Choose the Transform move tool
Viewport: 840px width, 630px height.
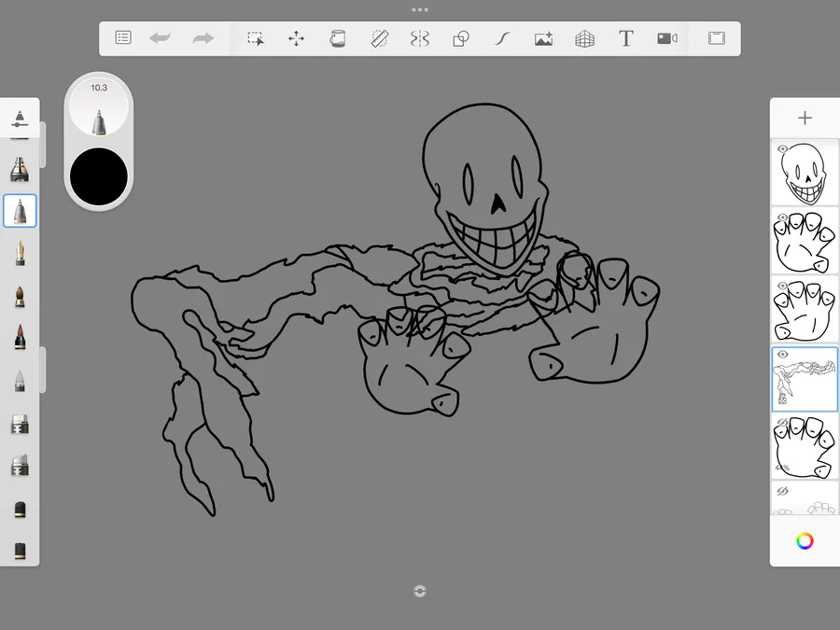[x=296, y=38]
